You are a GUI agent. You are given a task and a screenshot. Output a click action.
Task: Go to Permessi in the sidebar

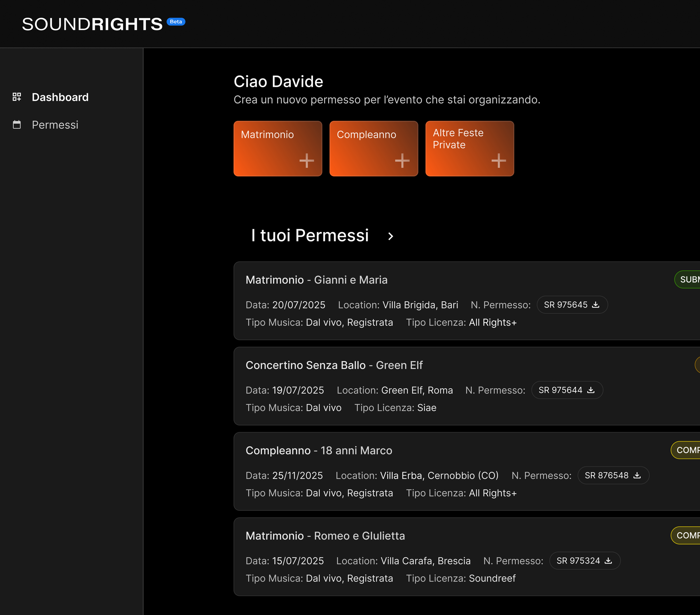tap(55, 125)
